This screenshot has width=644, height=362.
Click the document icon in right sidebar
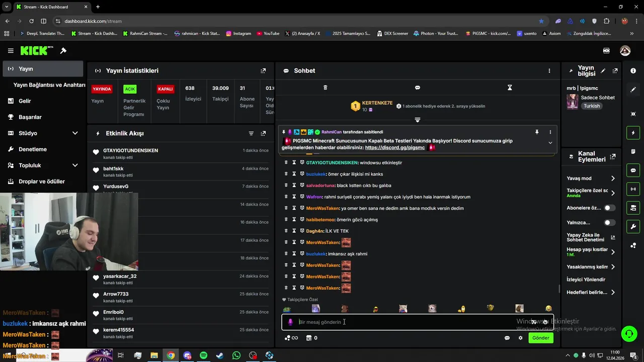[x=633, y=151]
